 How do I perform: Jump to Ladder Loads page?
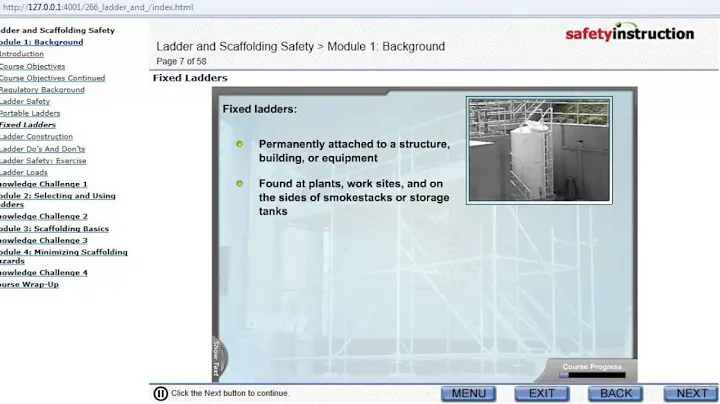(x=23, y=173)
